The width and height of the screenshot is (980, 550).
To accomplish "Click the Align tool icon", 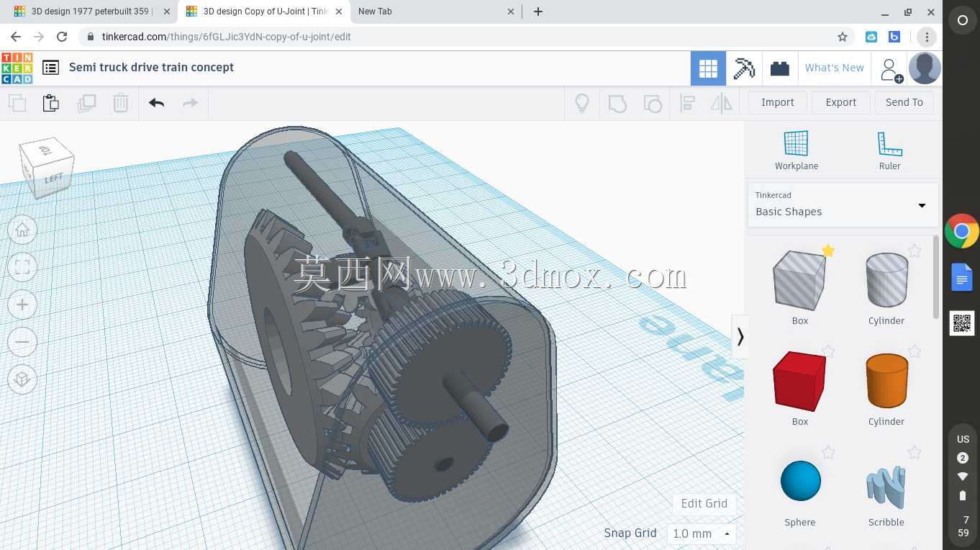I will (x=687, y=103).
